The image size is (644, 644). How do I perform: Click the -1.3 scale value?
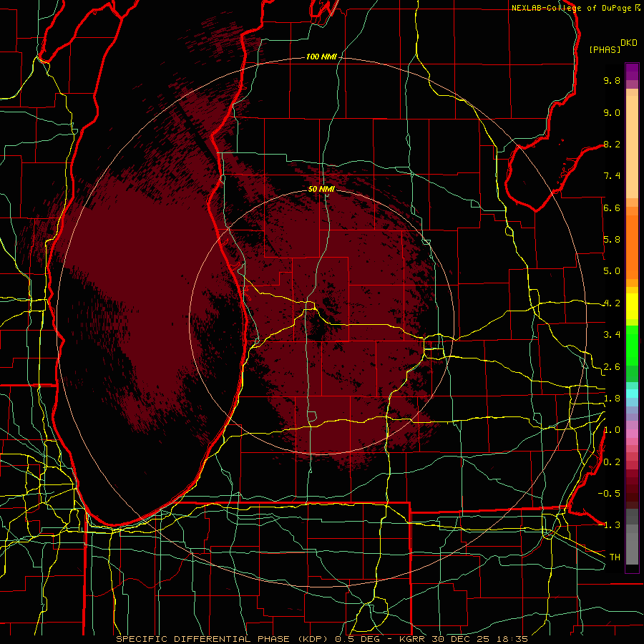coord(609,525)
